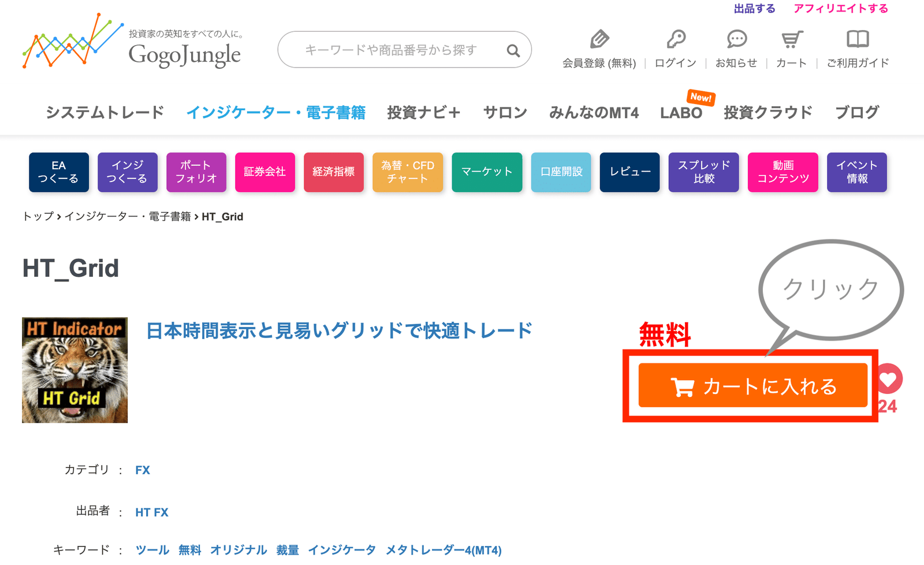Click the speech bubble notifications icon
Screen dimensions: 924x565
pos(736,39)
